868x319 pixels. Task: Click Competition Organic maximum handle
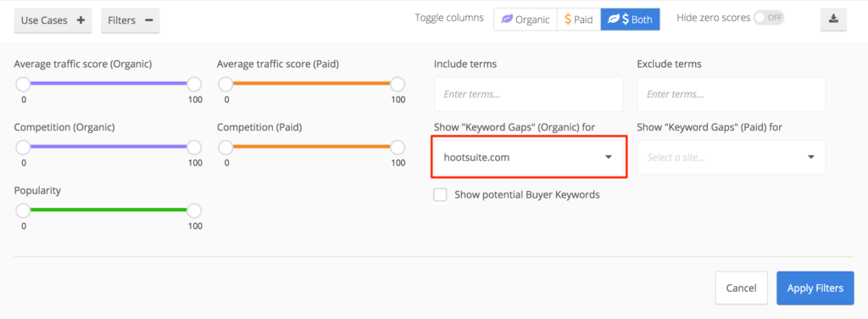194,148
